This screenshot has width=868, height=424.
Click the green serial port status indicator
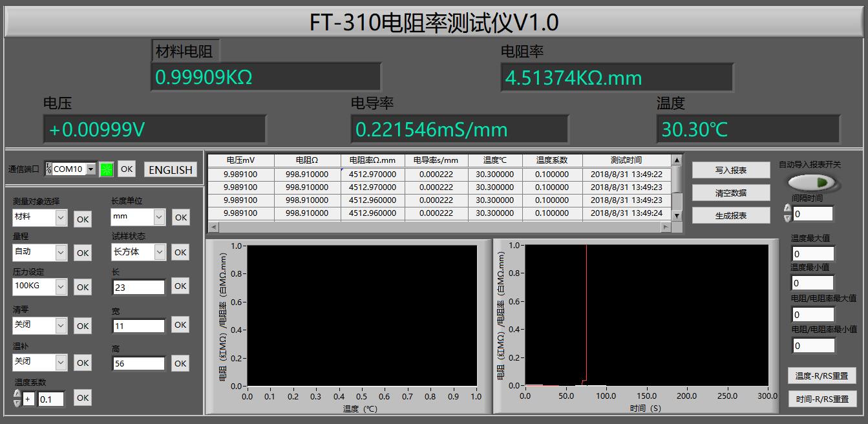click(x=107, y=169)
